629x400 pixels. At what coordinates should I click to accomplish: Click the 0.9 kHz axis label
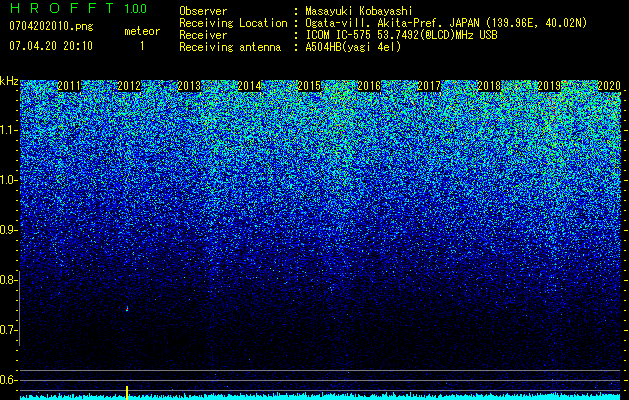8,230
